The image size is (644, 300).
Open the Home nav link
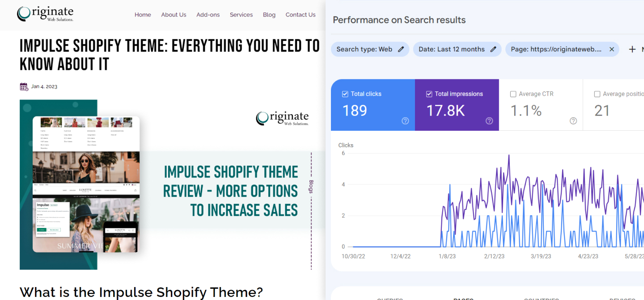point(143,15)
